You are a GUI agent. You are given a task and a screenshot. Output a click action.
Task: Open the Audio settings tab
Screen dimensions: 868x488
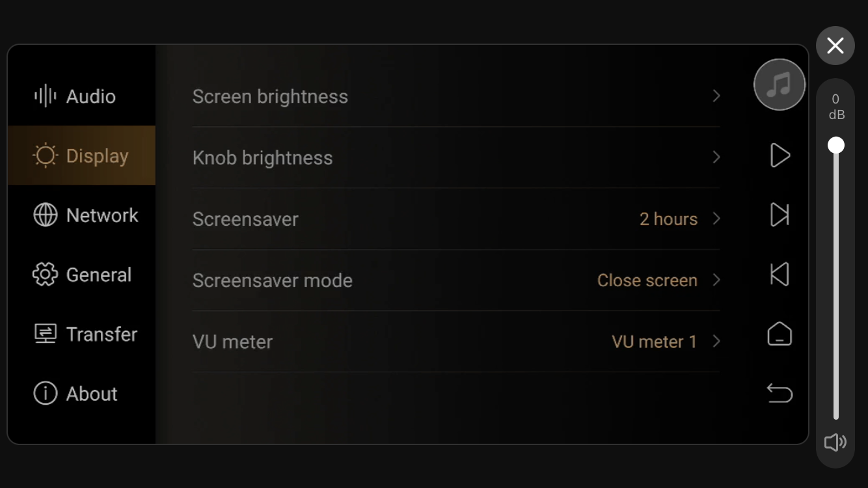pos(81,96)
